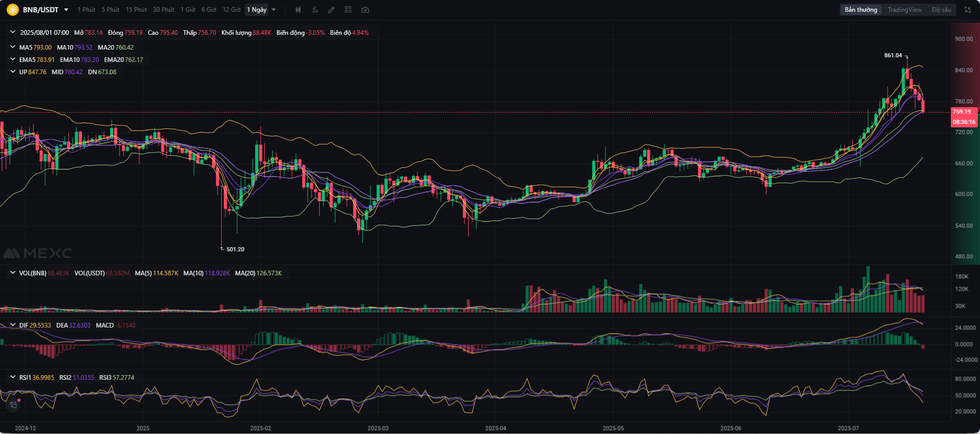Collapse the EMA5 indicator legend
Image resolution: width=980 pixels, height=434 pixels.
pyautogui.click(x=13, y=59)
